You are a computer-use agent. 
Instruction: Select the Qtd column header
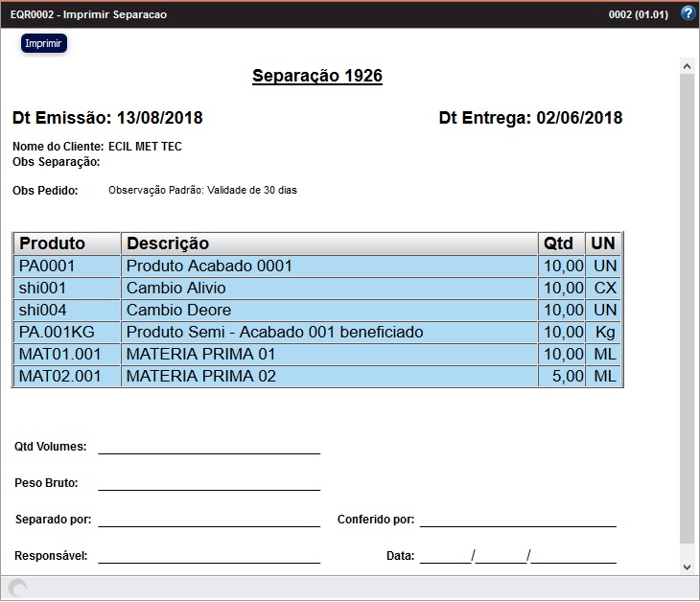[x=561, y=243]
